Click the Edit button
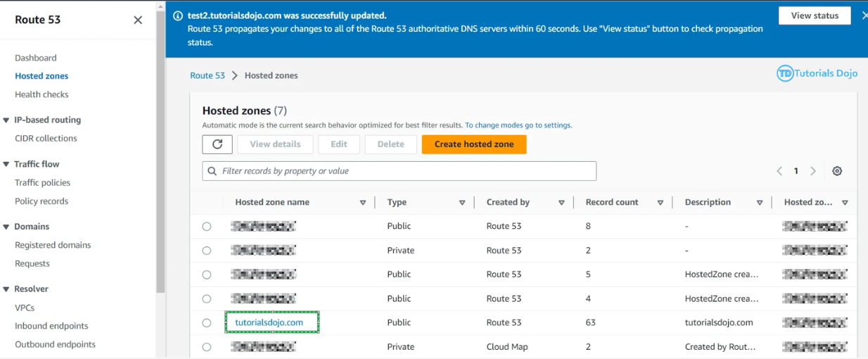The width and height of the screenshot is (868, 359). click(339, 144)
